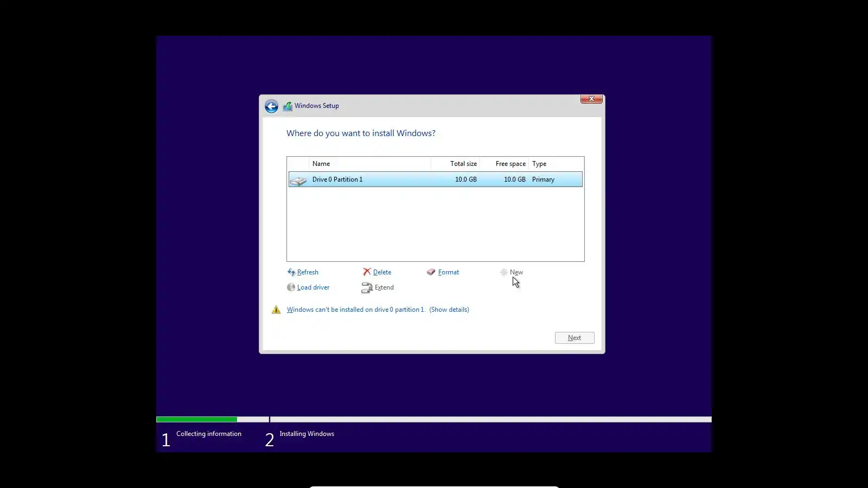This screenshot has width=868, height=488.
Task: Delete the selected partition via Delete link
Action: click(x=382, y=272)
